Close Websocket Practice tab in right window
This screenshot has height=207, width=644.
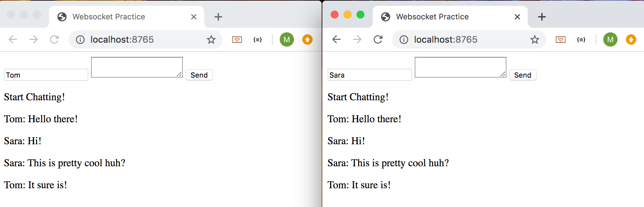coord(517,17)
